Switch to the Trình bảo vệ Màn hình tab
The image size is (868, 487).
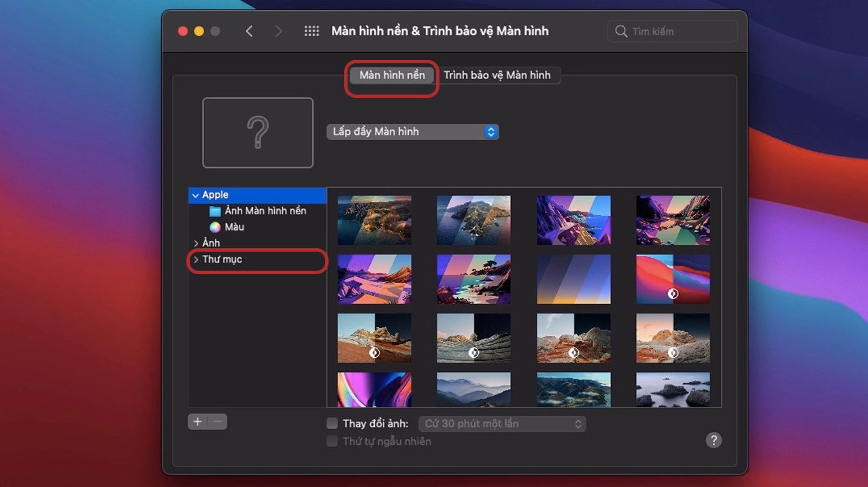click(x=499, y=75)
